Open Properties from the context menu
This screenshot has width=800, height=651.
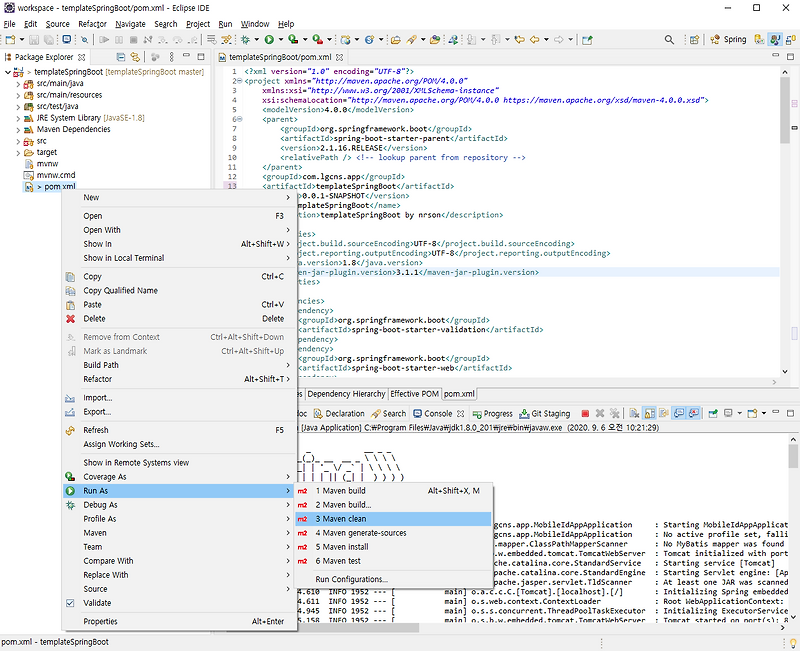click(179, 621)
